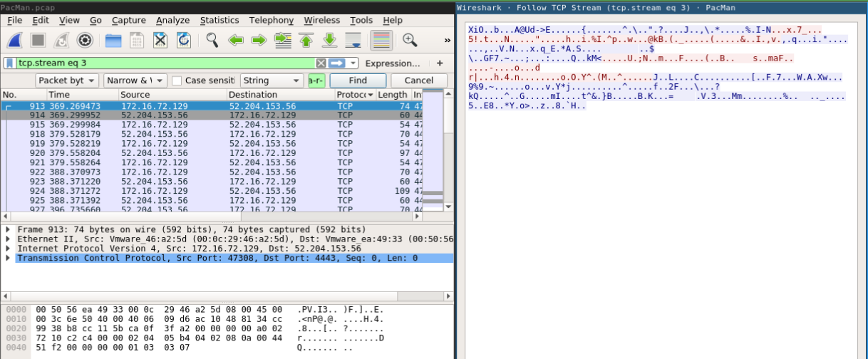Open the Wireless menu
Screen dimensions: 868x359
321,20
